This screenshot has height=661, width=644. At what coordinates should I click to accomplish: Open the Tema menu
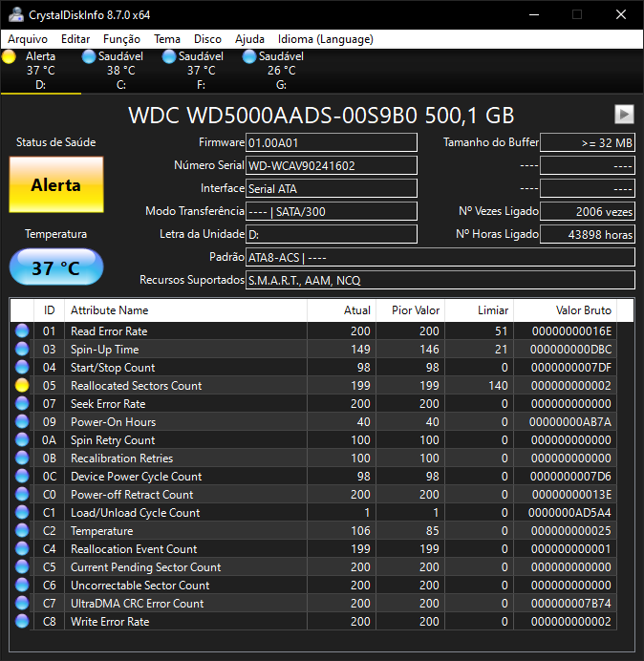(167, 39)
